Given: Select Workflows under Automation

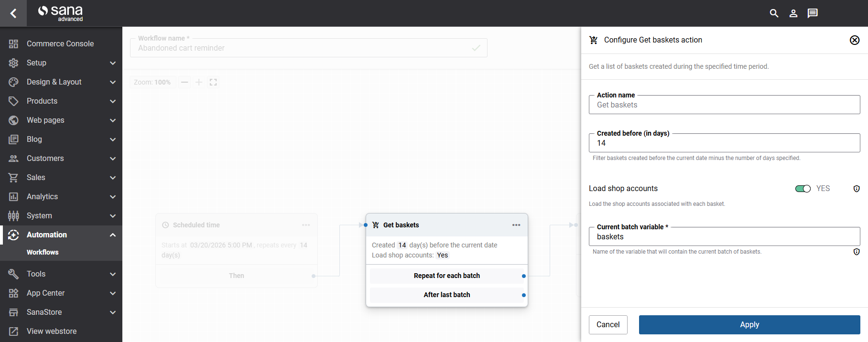Looking at the screenshot, I should (43, 252).
